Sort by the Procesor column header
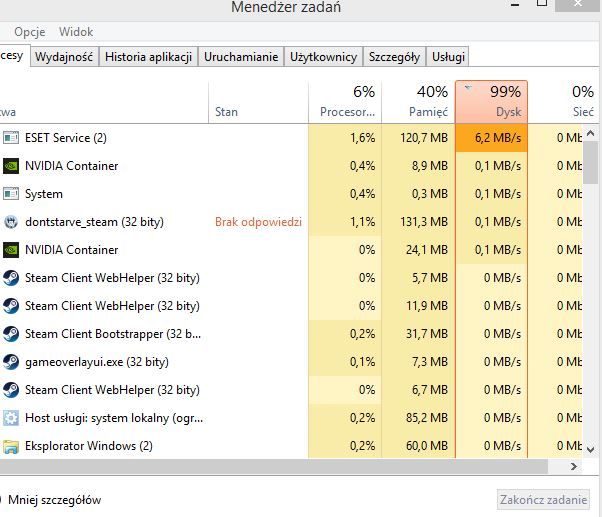The image size is (602, 517). tap(345, 102)
